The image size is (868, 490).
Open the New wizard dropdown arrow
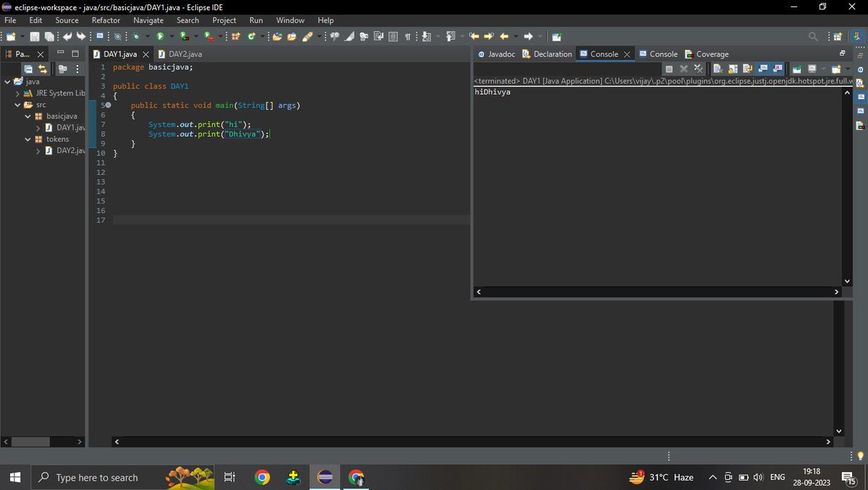(x=22, y=36)
